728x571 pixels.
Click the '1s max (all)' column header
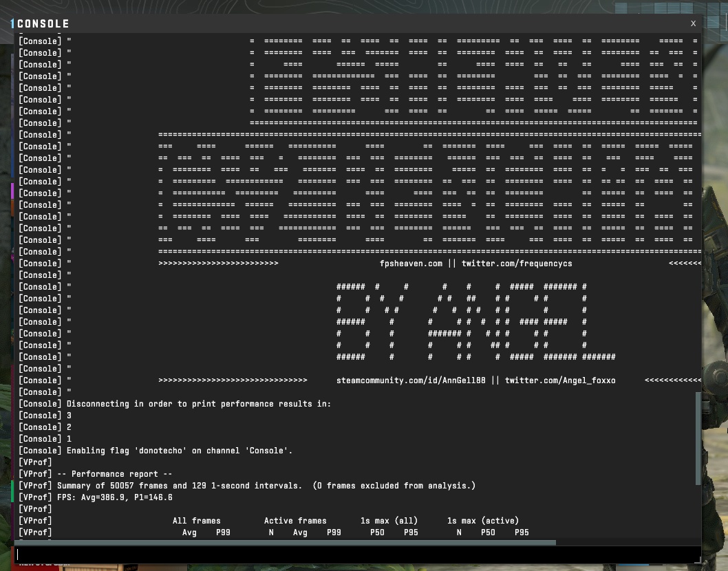(389, 521)
